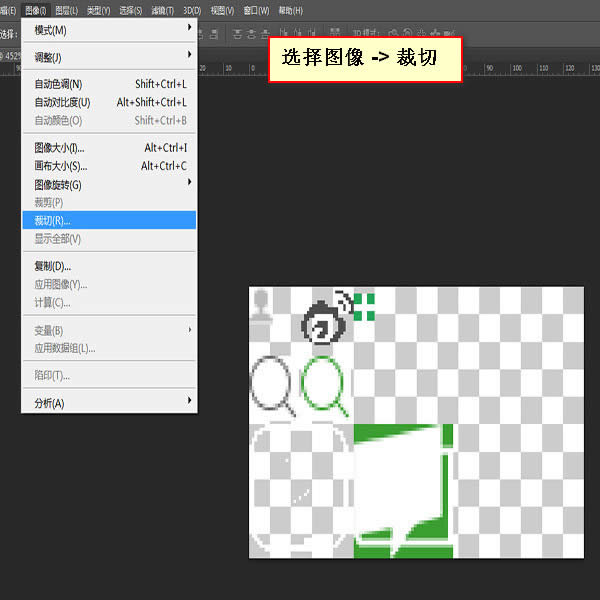Open the 图像(I) menu in menu bar
The height and width of the screenshot is (600, 600).
click(x=36, y=11)
